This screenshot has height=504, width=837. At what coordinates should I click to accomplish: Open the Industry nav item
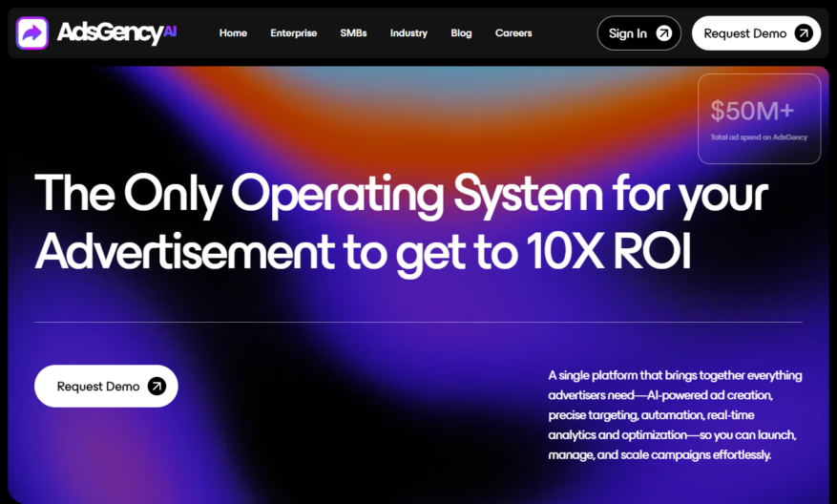[408, 33]
